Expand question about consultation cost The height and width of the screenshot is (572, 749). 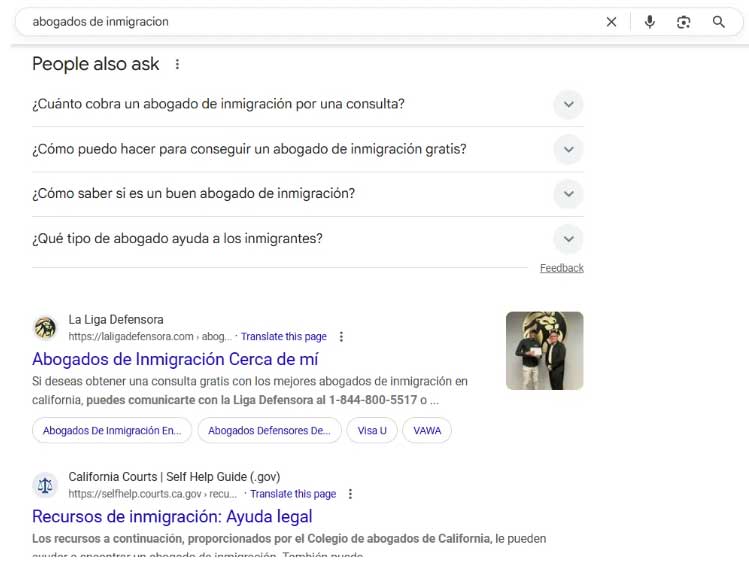pyautogui.click(x=568, y=104)
